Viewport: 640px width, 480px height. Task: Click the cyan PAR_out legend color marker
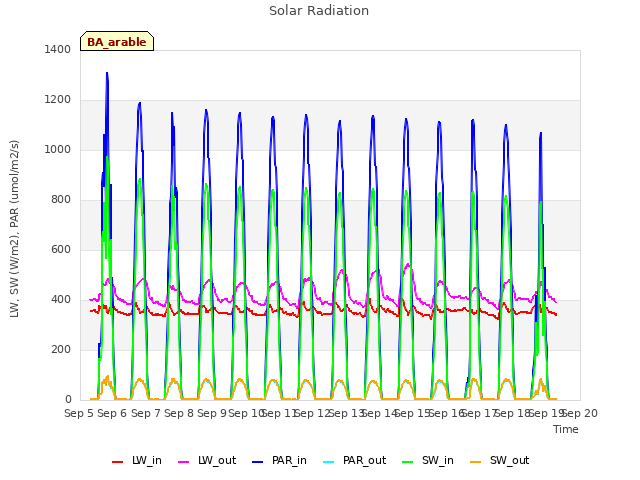tap(329, 462)
